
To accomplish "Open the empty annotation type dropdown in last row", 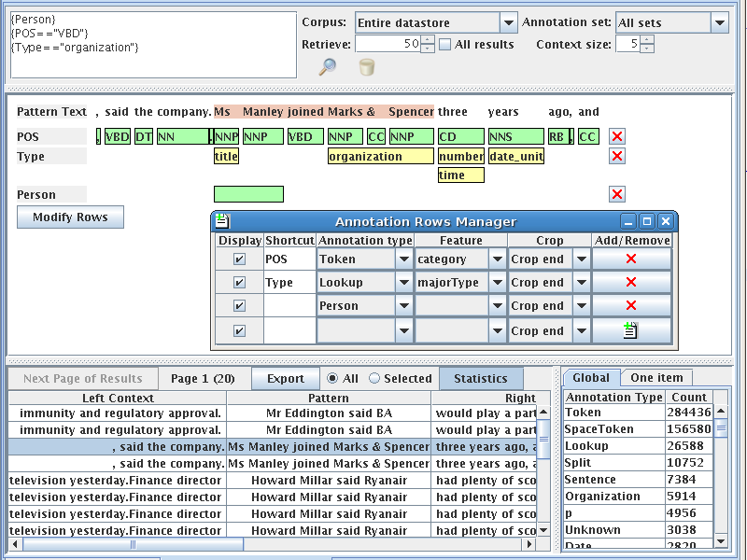I will point(404,330).
